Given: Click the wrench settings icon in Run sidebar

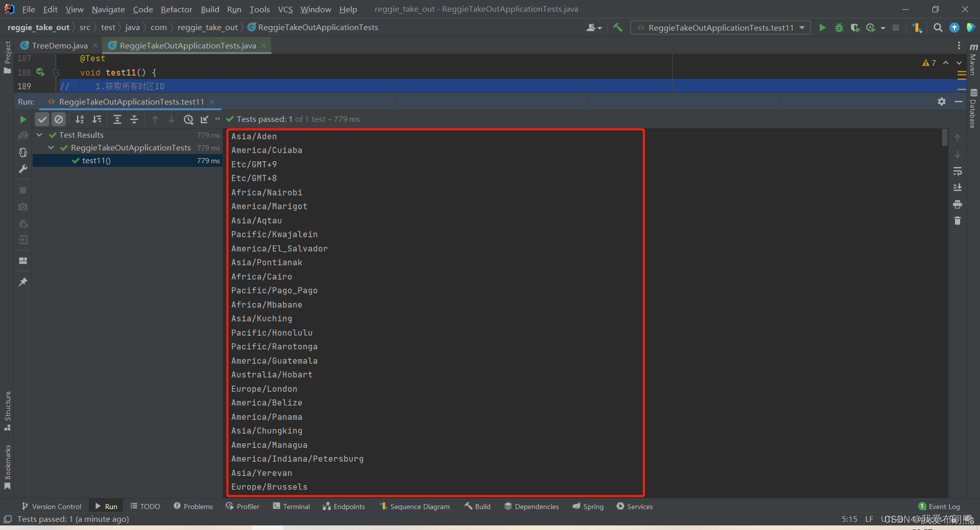Looking at the screenshot, I should click(x=23, y=169).
